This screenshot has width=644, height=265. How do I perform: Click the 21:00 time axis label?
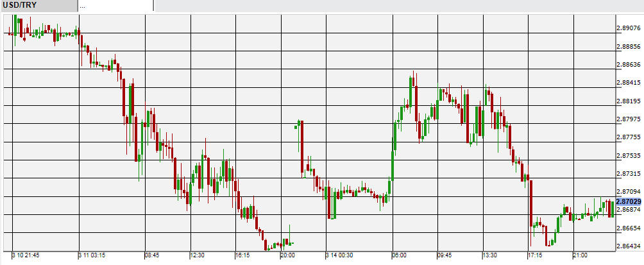[x=580, y=255]
